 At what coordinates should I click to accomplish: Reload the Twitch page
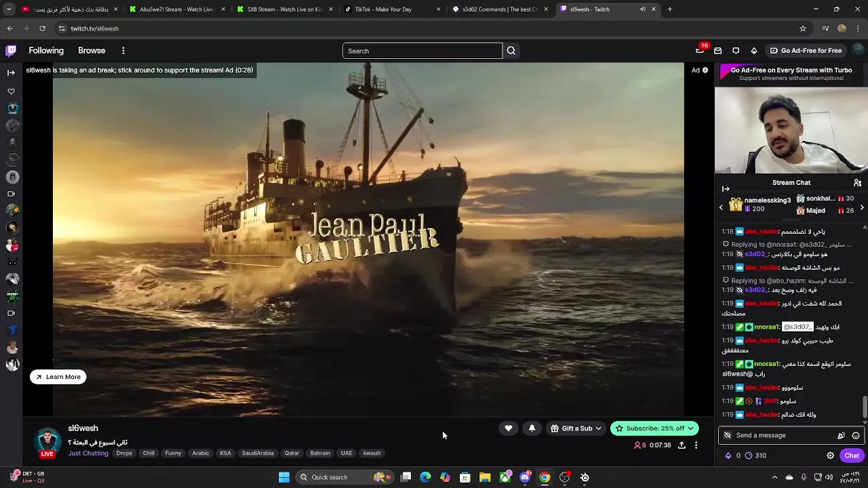coord(42,28)
